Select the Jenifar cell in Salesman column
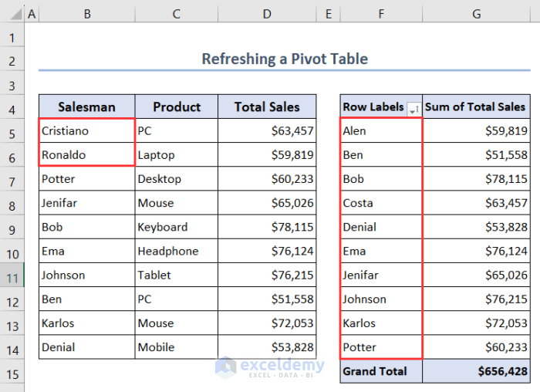Viewport: 540px width, 392px height. (87, 203)
